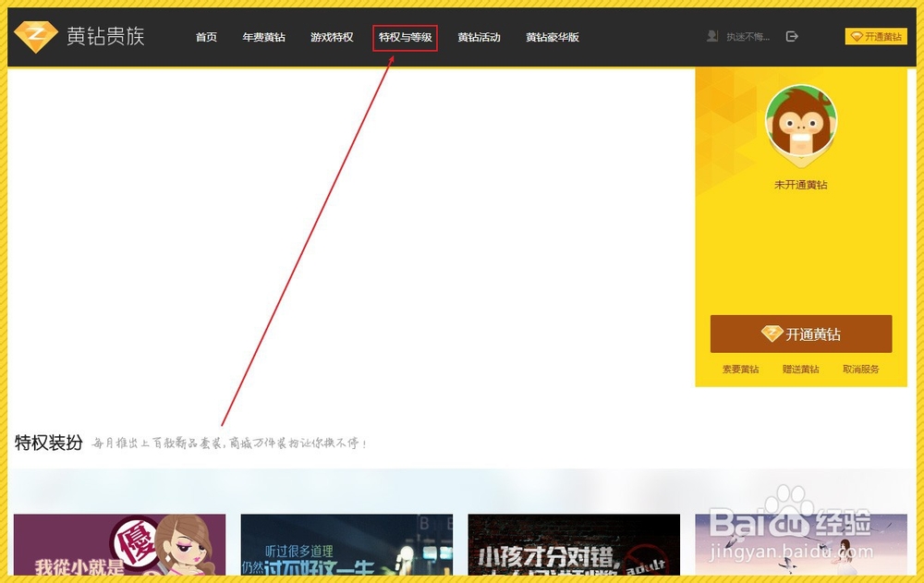924x583 pixels.
Task: Open the 我從小就是 优 costume thumbnail
Action: [x=119, y=545]
